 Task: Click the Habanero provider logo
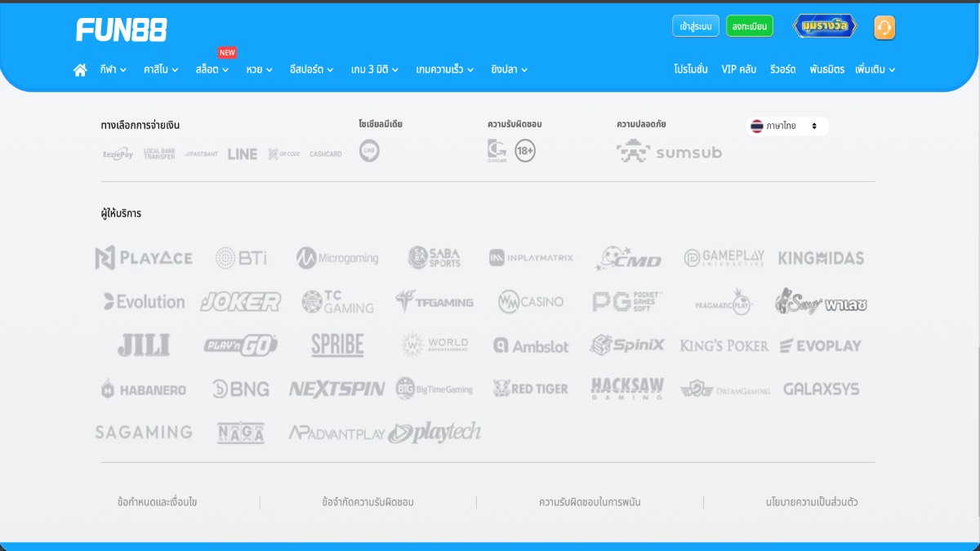point(144,389)
